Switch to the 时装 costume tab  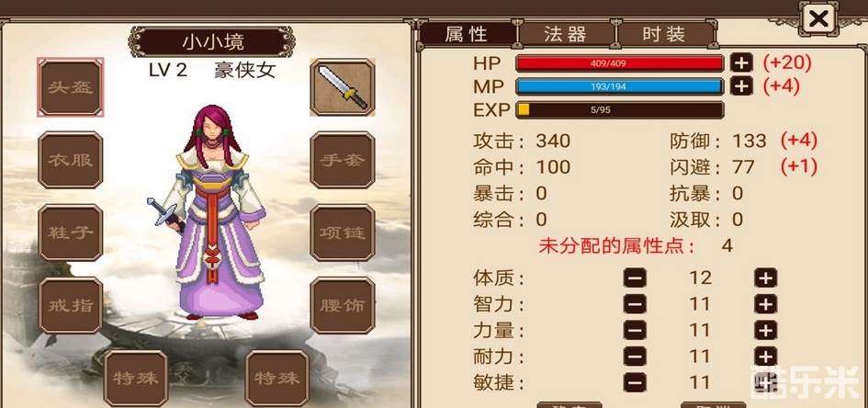point(665,34)
